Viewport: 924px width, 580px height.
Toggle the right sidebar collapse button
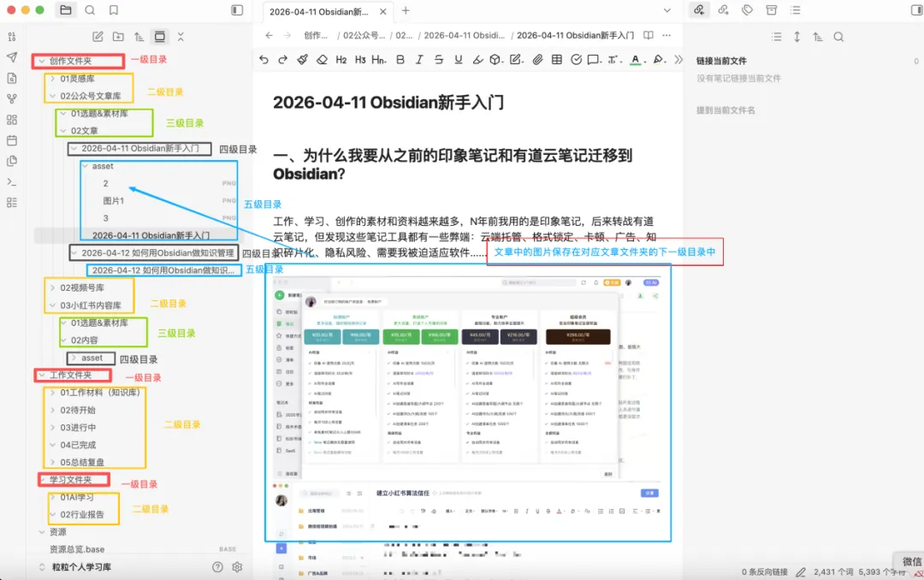[916, 10]
